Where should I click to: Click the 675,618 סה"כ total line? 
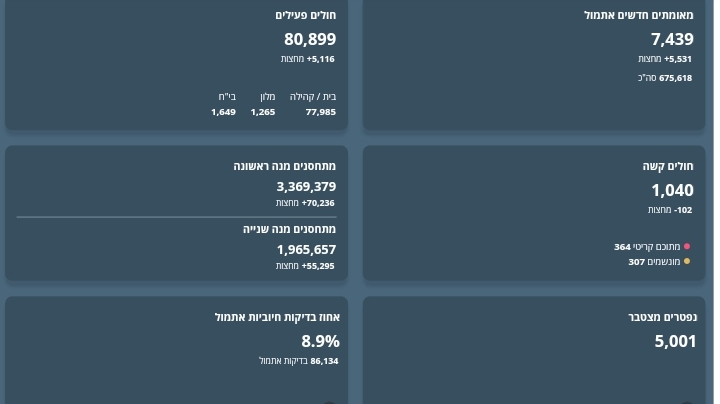coord(665,78)
